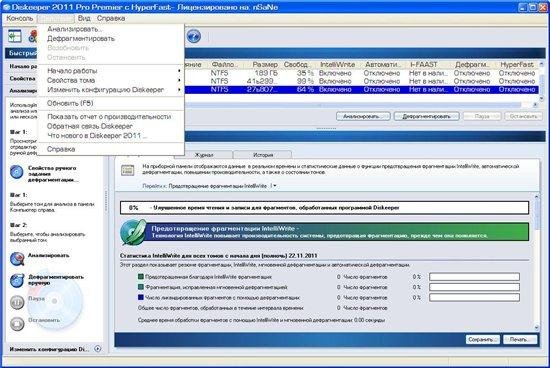Open the Справка menu in menu bar
This screenshot has width=550, height=368.
click(x=111, y=18)
